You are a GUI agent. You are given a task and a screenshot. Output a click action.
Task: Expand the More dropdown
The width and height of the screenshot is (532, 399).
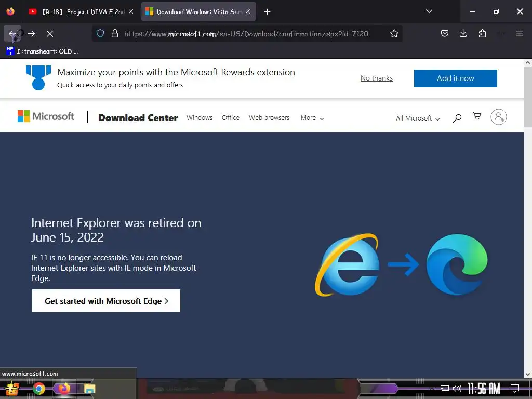click(x=312, y=118)
